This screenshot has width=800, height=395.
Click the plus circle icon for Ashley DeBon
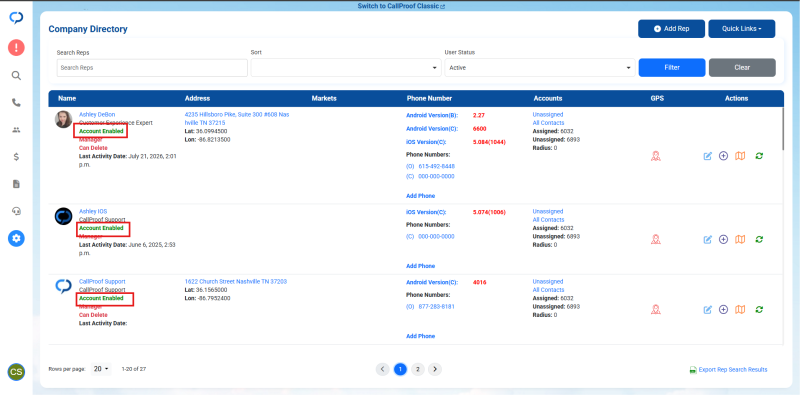(723, 156)
